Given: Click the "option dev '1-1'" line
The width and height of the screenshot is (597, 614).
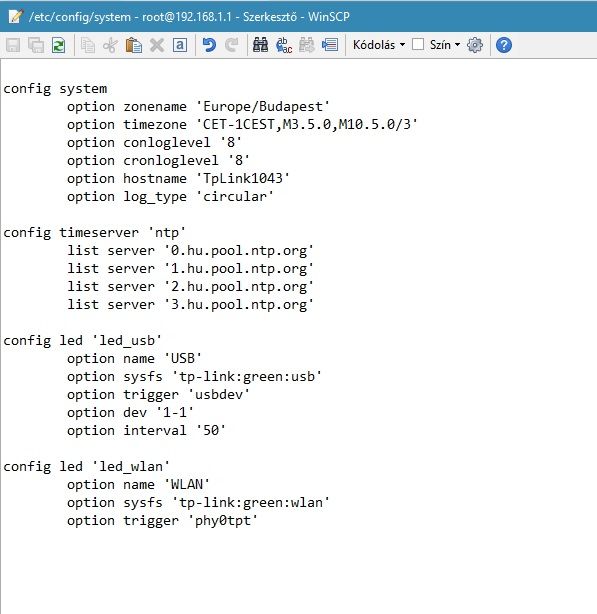Looking at the screenshot, I should 130,413.
